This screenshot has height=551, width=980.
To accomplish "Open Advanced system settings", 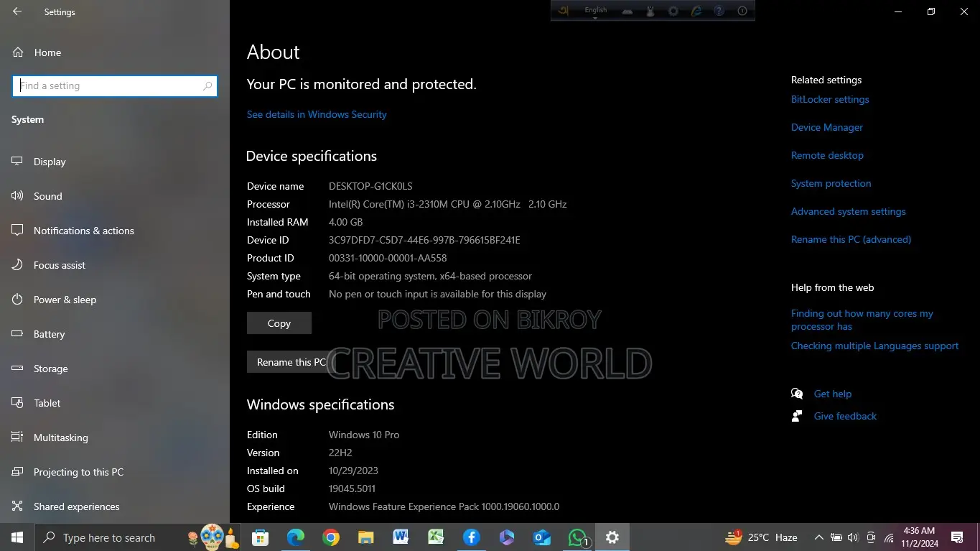I will 849,211.
